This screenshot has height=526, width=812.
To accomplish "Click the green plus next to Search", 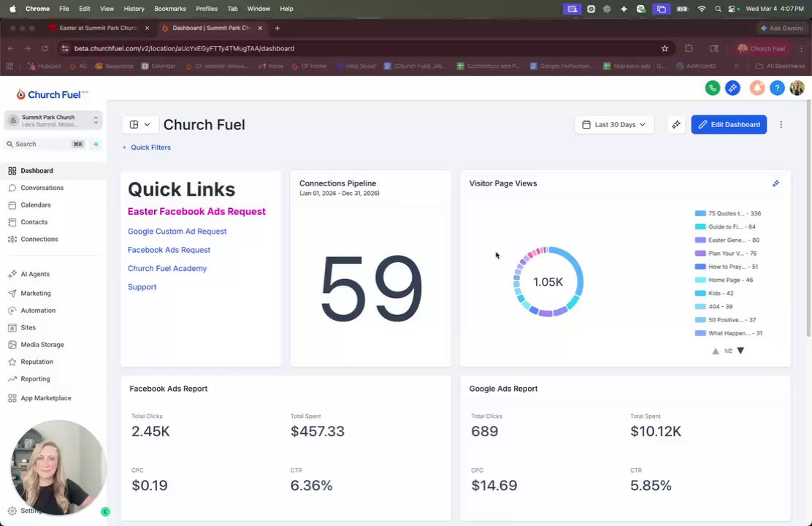I will coord(96,144).
